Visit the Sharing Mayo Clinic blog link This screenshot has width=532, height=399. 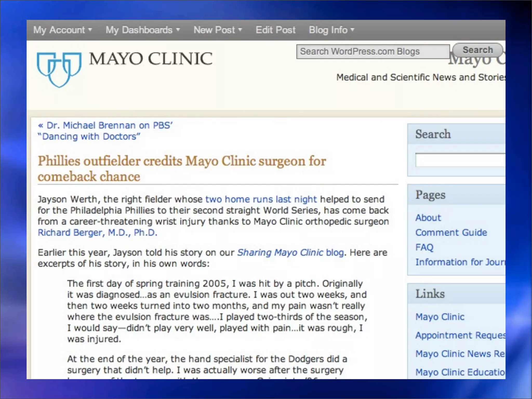tap(290, 252)
